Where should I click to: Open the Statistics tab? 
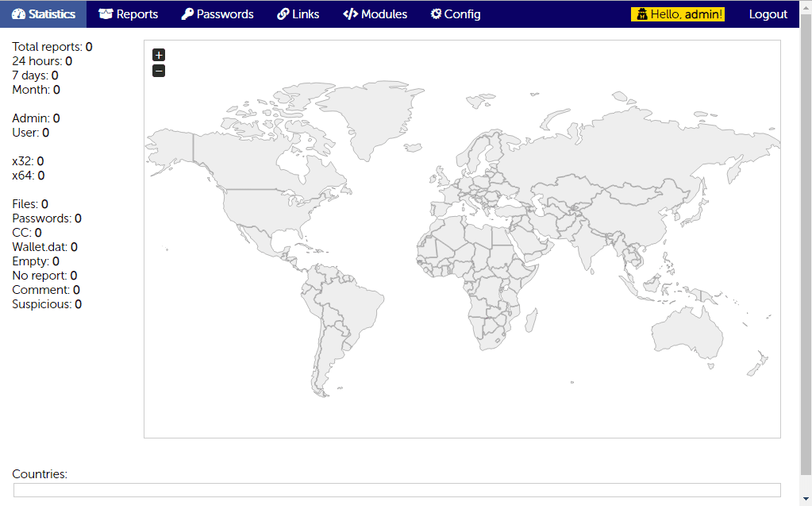43,14
